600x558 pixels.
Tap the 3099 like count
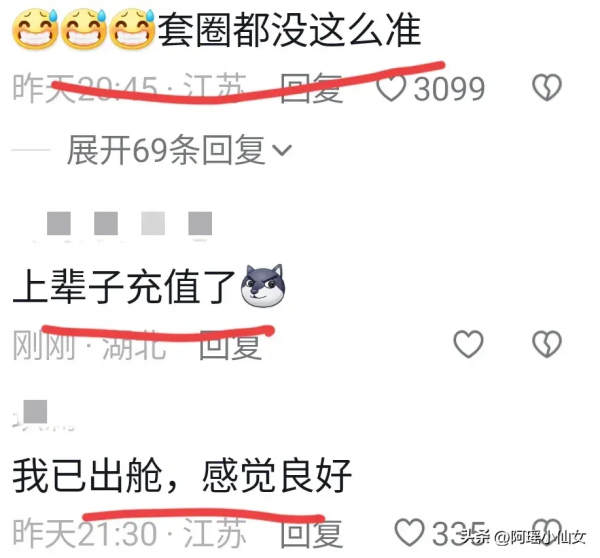(x=449, y=88)
